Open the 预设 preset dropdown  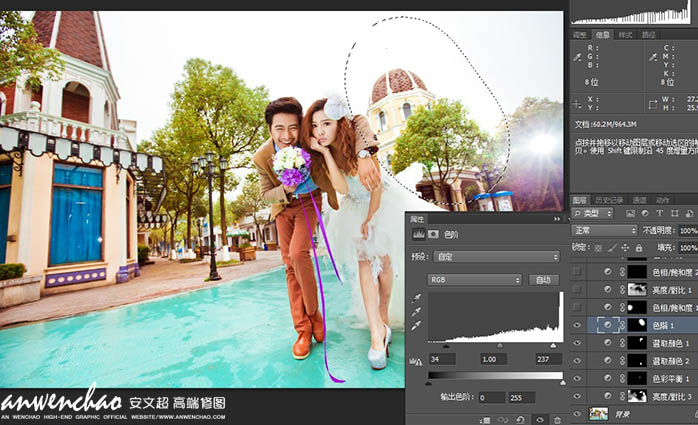point(496,257)
